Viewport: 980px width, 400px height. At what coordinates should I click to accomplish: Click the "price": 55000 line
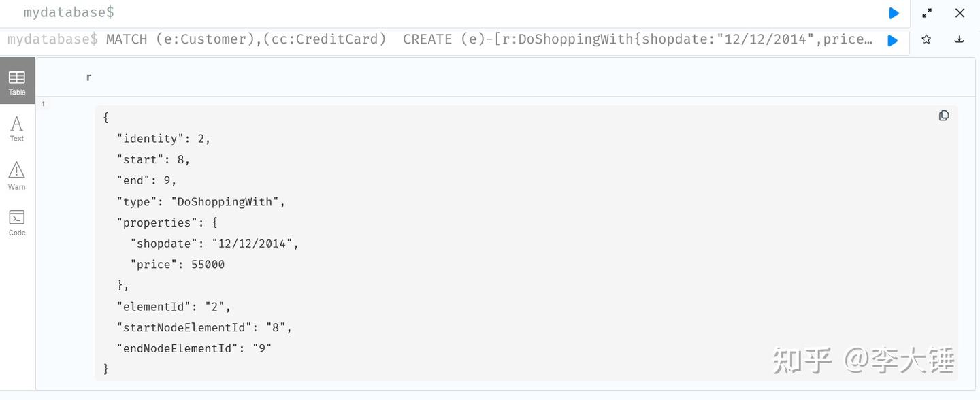pyautogui.click(x=177, y=265)
